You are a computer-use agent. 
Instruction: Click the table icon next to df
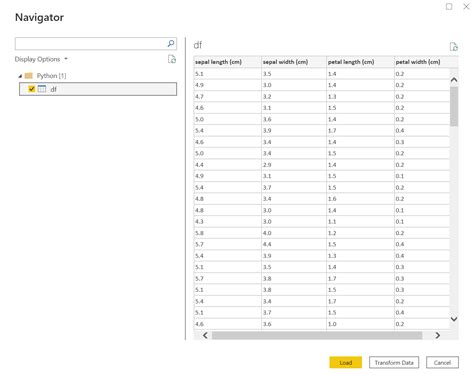tap(42, 89)
